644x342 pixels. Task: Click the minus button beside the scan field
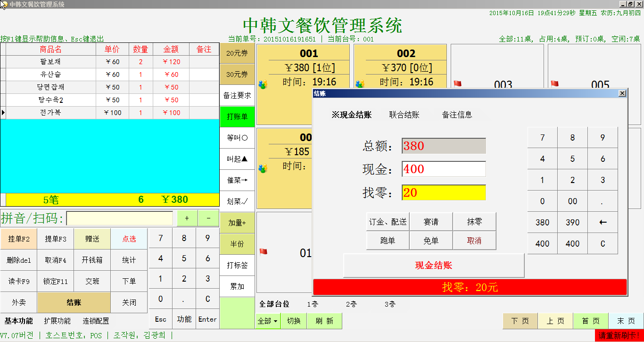[208, 218]
